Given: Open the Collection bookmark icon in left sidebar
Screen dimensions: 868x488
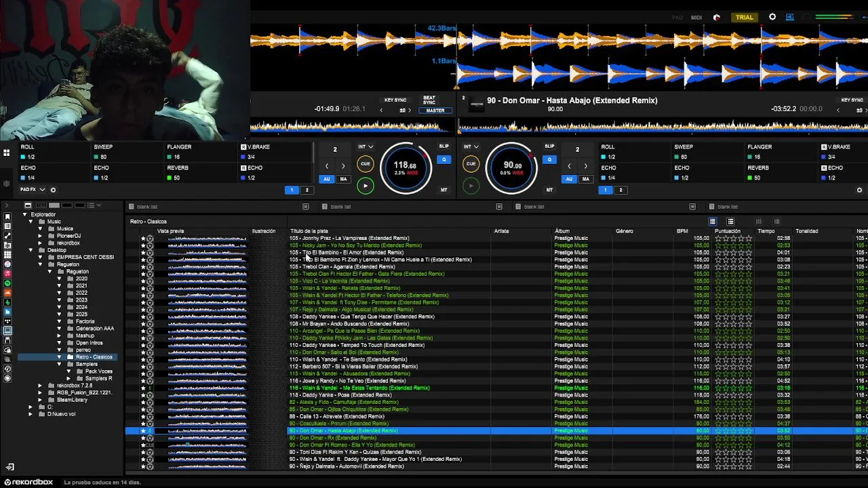Looking at the screenshot, I should point(7,216).
